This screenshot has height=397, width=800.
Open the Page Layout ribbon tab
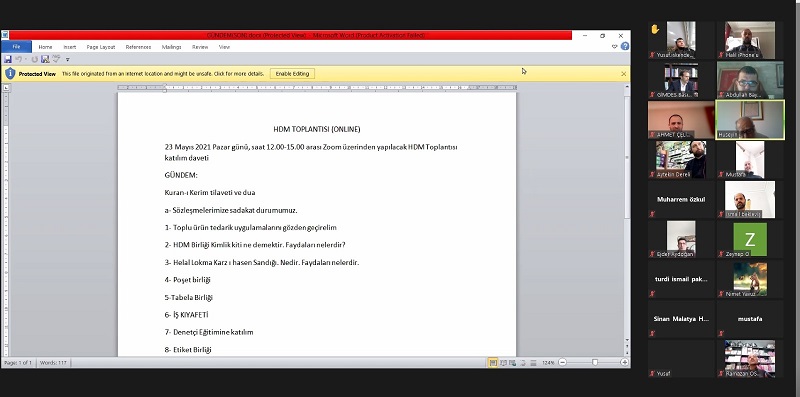click(101, 47)
